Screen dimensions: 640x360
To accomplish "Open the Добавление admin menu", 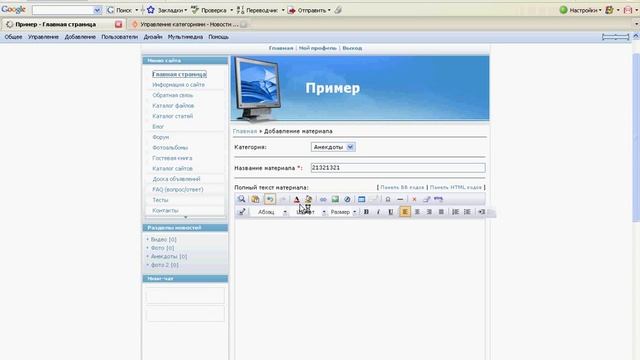I will point(80,37).
